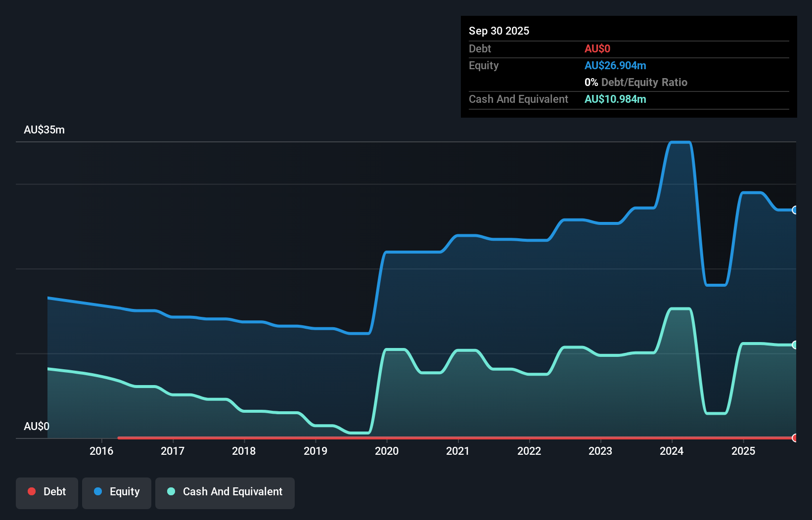The height and width of the screenshot is (520, 812).
Task: Toggle the Cash And Equivalent series visibility
Action: pos(225,493)
